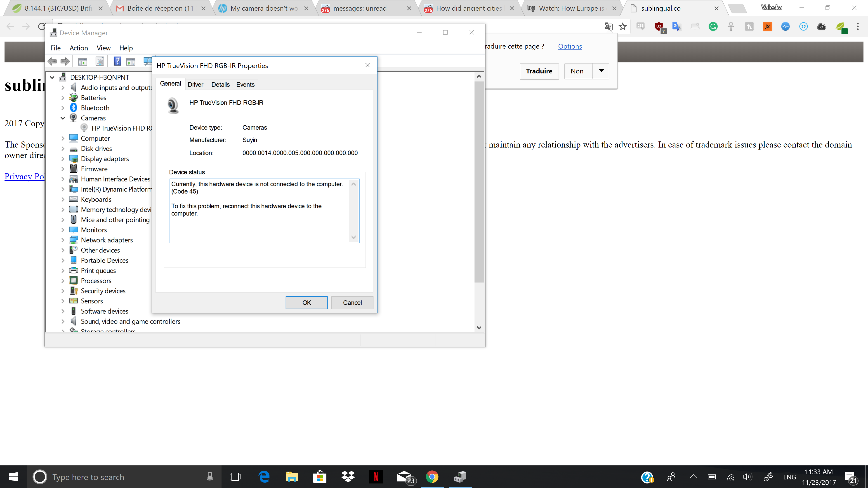
Task: Click the Google Translate icon in address bar
Action: tap(608, 27)
